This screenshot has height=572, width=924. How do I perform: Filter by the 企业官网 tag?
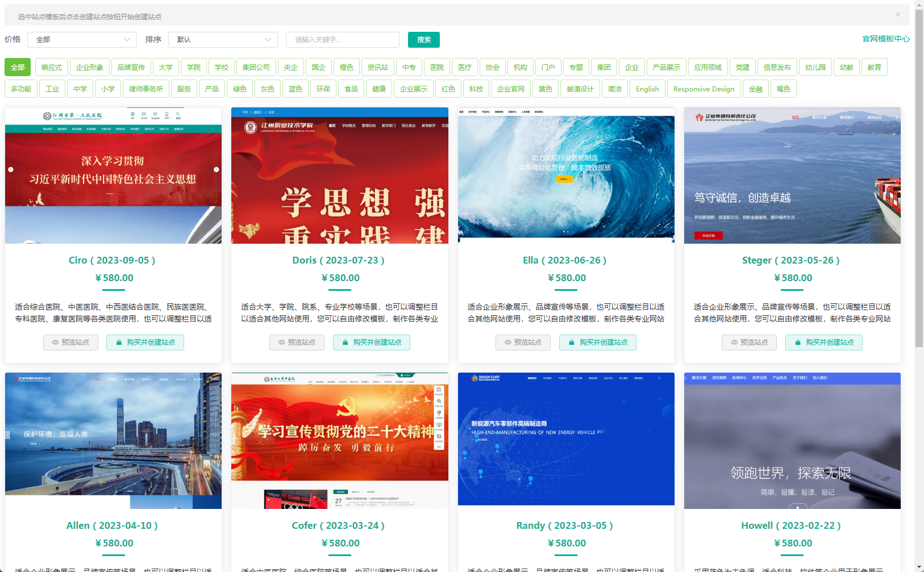511,89
